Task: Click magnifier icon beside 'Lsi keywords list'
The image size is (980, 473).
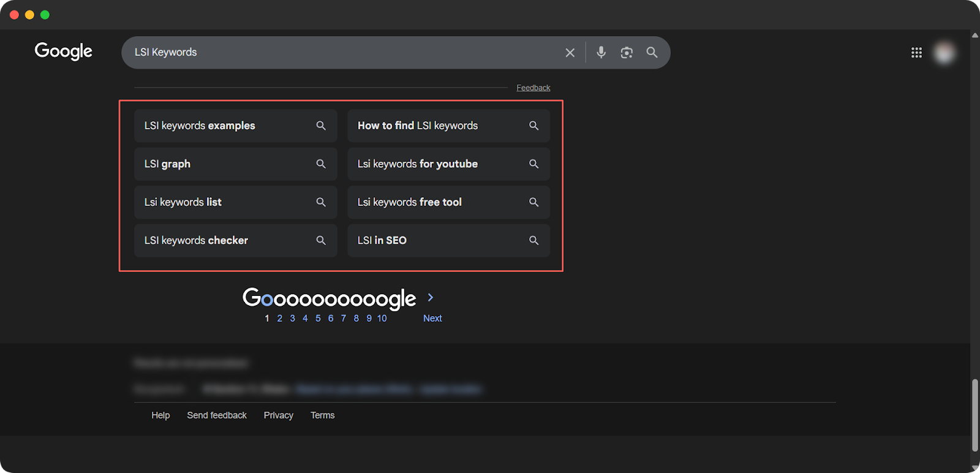Action: point(321,202)
